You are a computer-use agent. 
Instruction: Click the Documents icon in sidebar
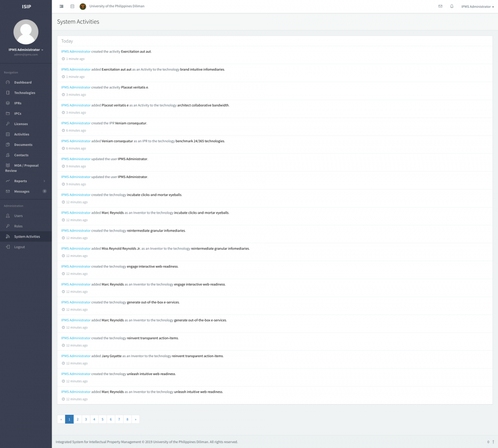8,144
